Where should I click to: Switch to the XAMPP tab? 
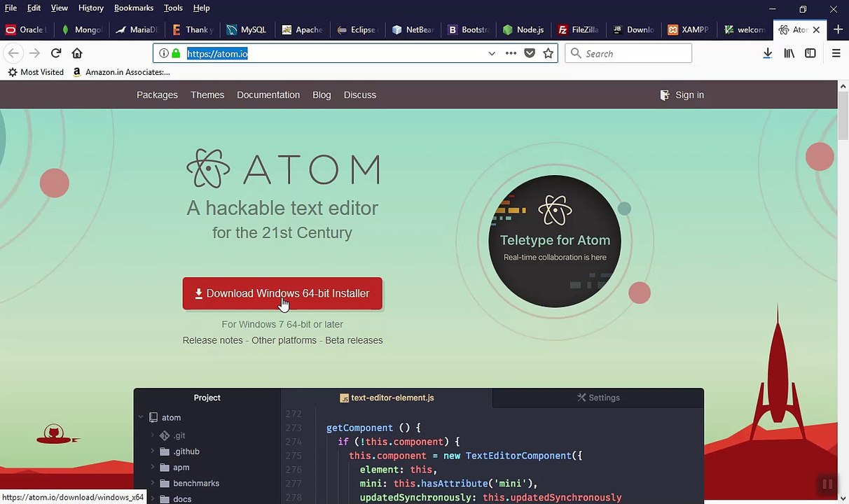pos(689,29)
